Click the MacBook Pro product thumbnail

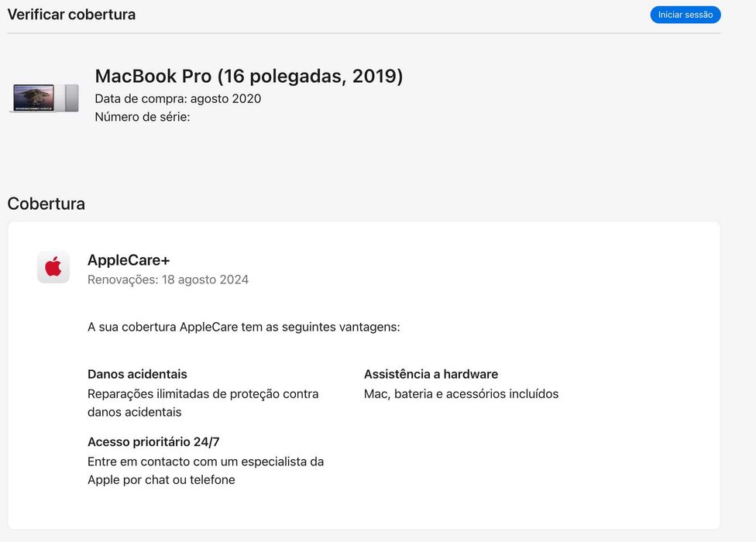[46, 98]
